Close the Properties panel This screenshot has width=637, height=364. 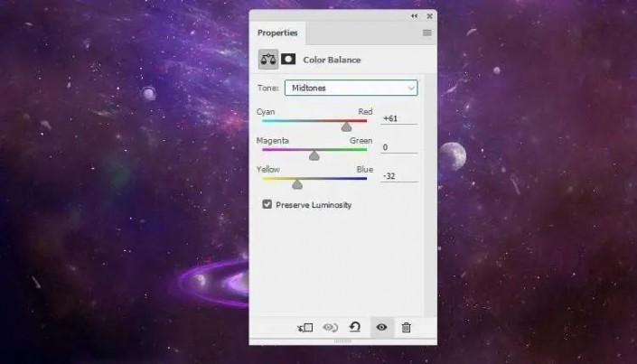coord(429,16)
